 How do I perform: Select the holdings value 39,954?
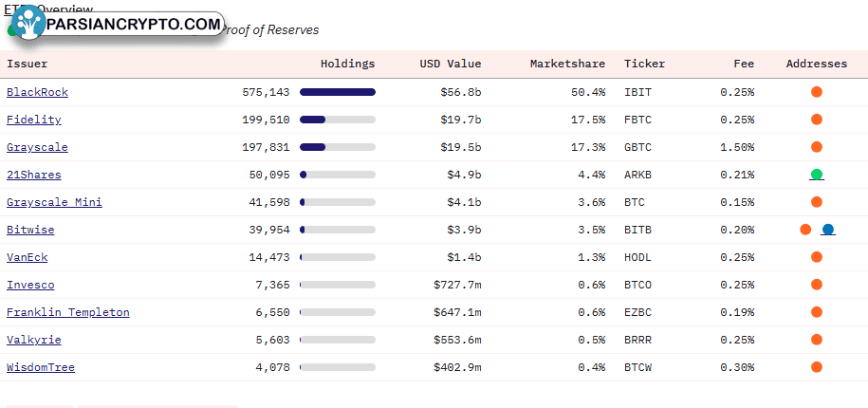point(269,230)
